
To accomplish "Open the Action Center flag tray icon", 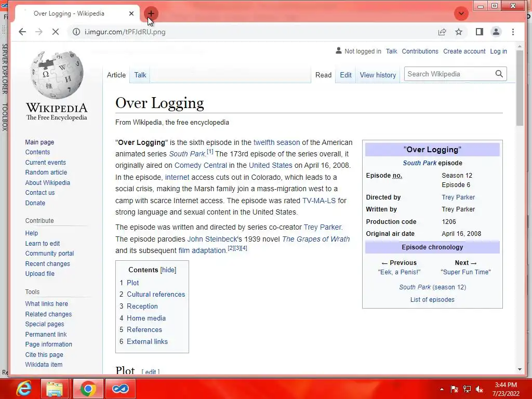I will pyautogui.click(x=454, y=389).
